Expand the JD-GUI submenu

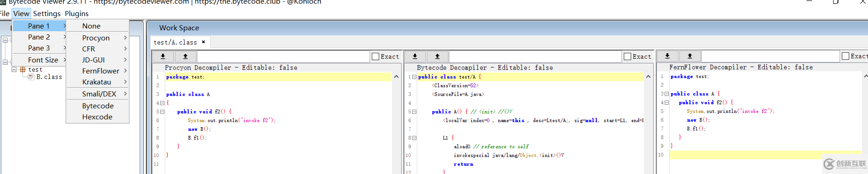tap(97, 60)
